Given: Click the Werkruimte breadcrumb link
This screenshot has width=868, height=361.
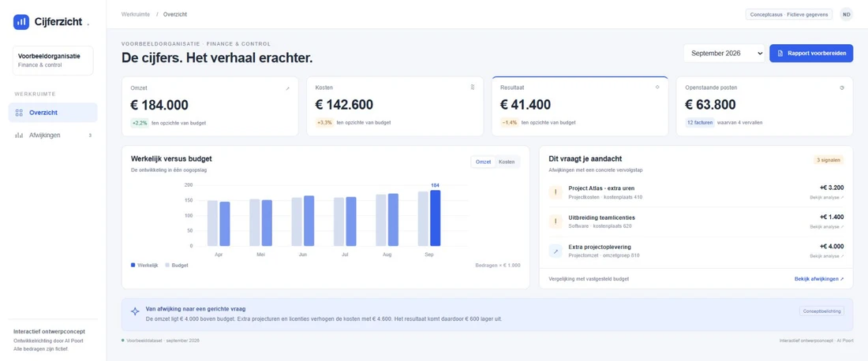Looking at the screenshot, I should pyautogui.click(x=136, y=14).
